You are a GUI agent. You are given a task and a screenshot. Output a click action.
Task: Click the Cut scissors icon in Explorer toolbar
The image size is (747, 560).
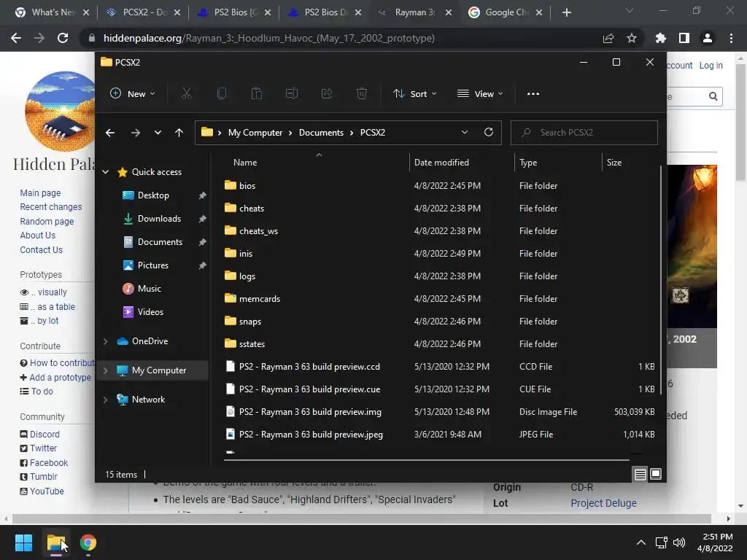[186, 94]
